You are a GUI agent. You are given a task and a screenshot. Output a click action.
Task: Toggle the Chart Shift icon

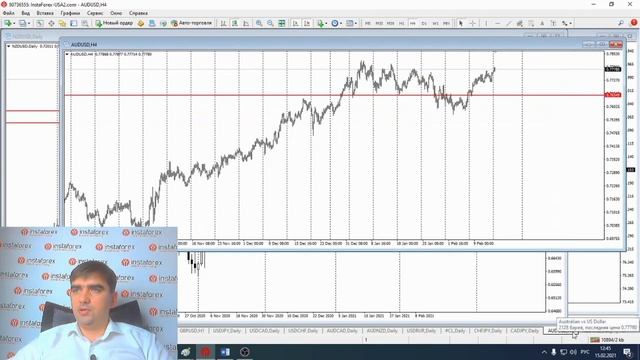coord(307,23)
